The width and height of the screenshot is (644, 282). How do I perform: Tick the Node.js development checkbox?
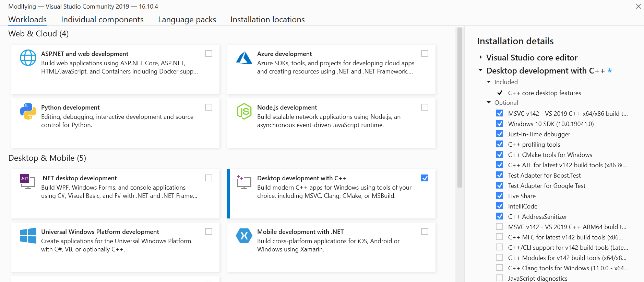coord(425,107)
